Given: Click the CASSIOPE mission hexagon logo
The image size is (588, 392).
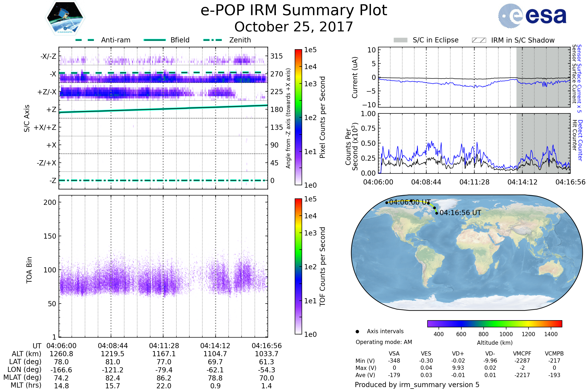Looking at the screenshot, I should [x=65, y=18].
